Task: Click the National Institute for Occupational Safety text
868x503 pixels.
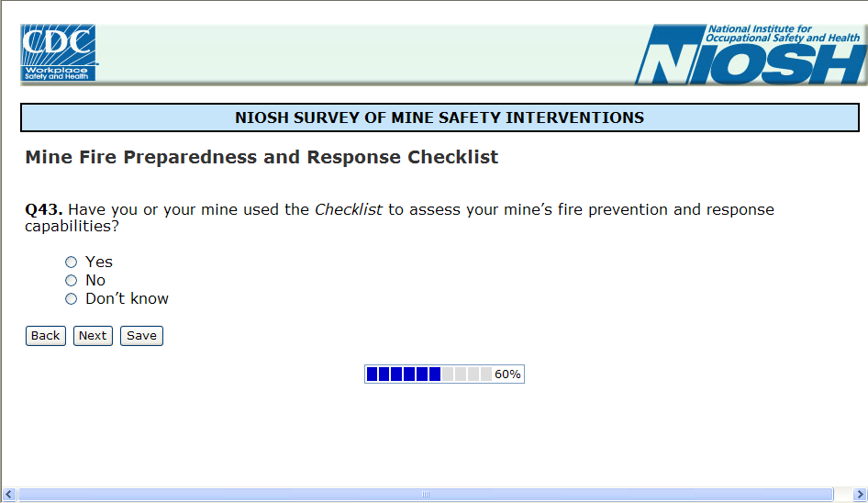Action: coord(783,33)
